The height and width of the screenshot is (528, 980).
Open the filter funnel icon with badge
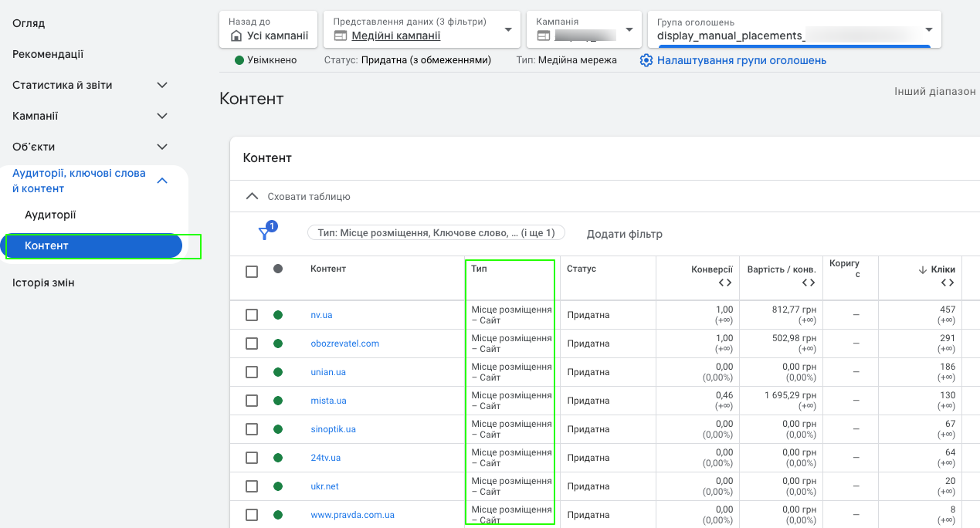point(266,232)
